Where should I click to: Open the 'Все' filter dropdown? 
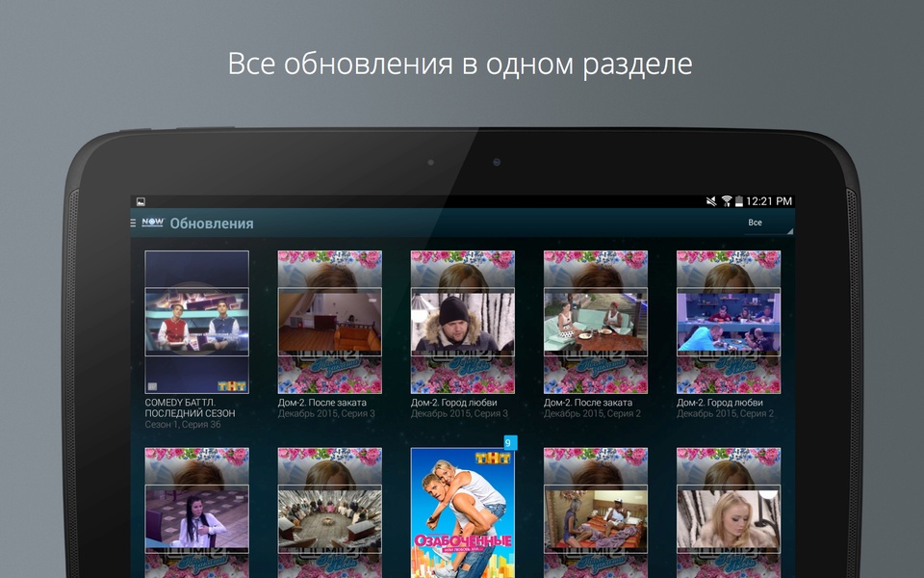click(x=767, y=223)
